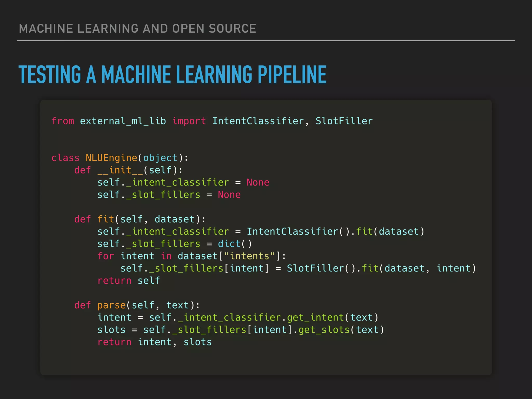532x399 pixels.
Task: Click the header 'MACHINE LEARNING AND OPEN SOURCE'
Action: point(137,29)
